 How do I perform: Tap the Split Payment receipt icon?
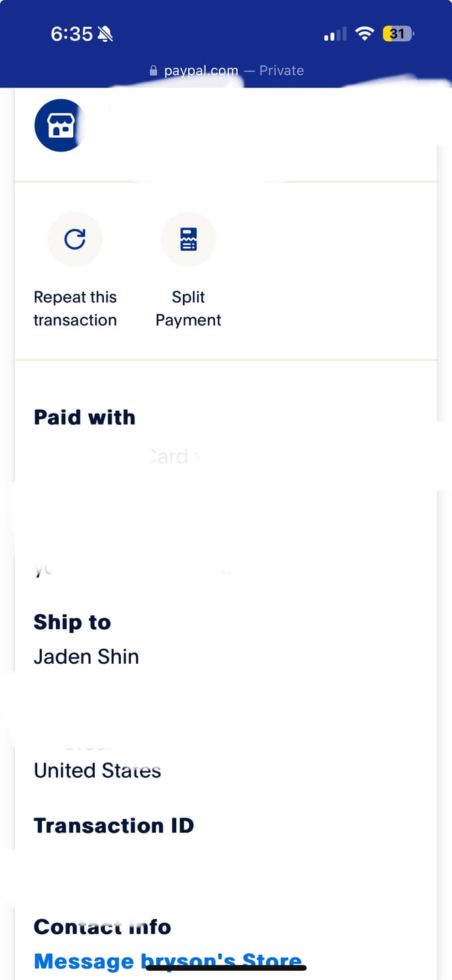tap(188, 239)
